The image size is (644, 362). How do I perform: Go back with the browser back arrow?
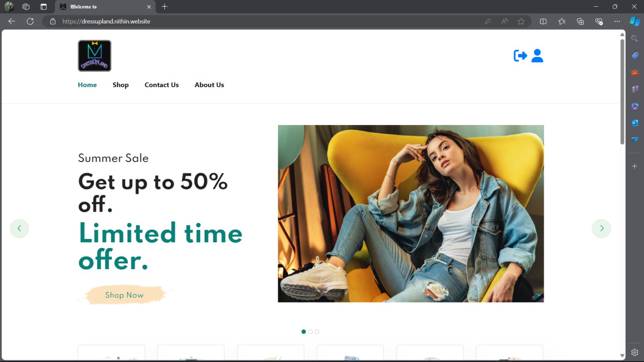[11, 21]
